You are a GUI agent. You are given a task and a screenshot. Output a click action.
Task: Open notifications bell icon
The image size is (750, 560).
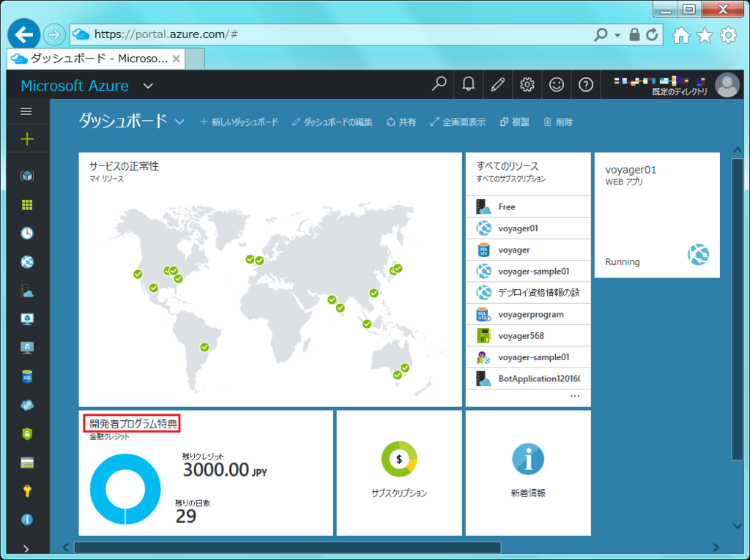click(x=468, y=85)
